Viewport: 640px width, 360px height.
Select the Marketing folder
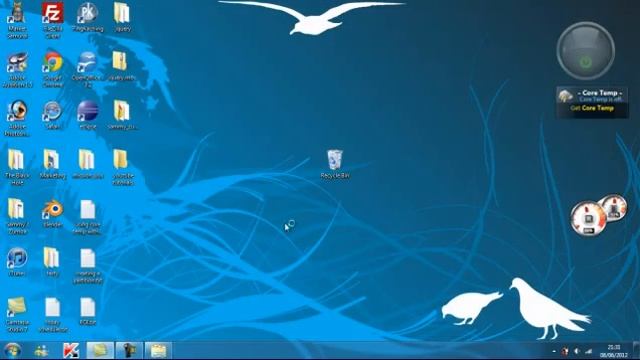[x=52, y=164]
